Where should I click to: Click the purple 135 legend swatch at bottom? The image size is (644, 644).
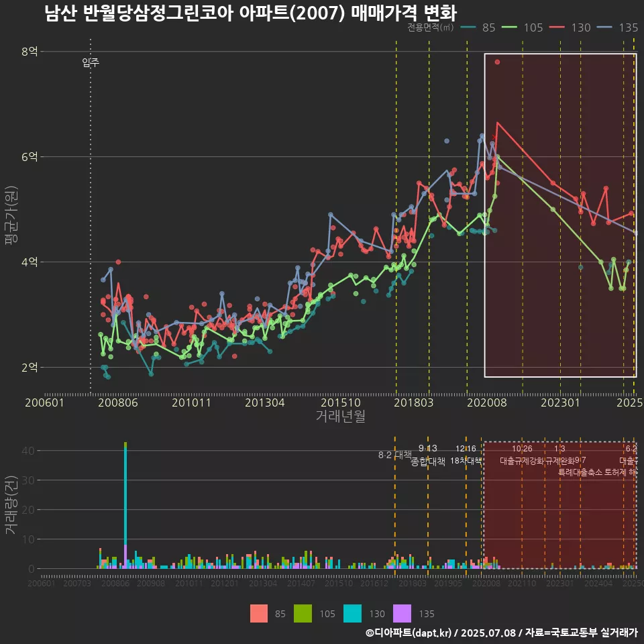pyautogui.click(x=402, y=614)
